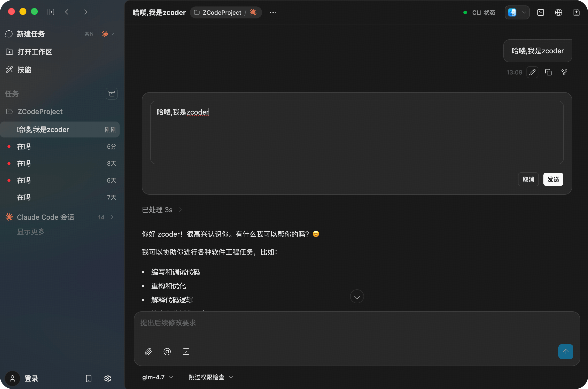Viewport: 588px width, 389px height.
Task: Click the 发送 button
Action: coord(553,179)
